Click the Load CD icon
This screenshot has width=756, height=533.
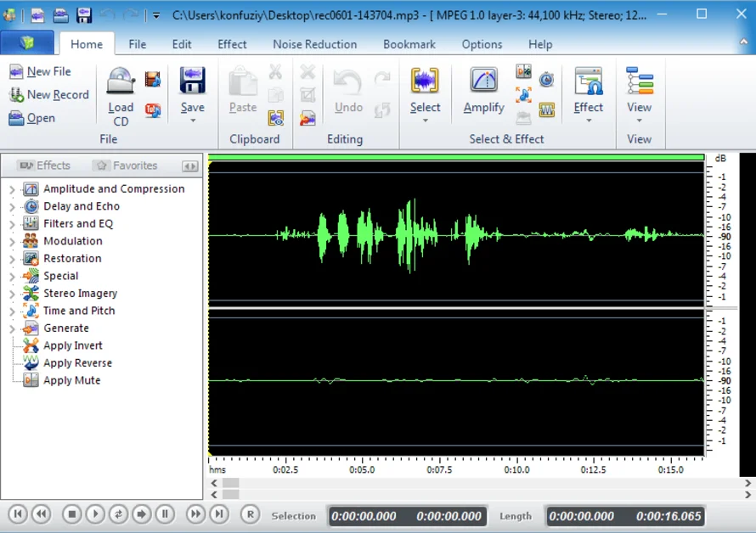(120, 80)
